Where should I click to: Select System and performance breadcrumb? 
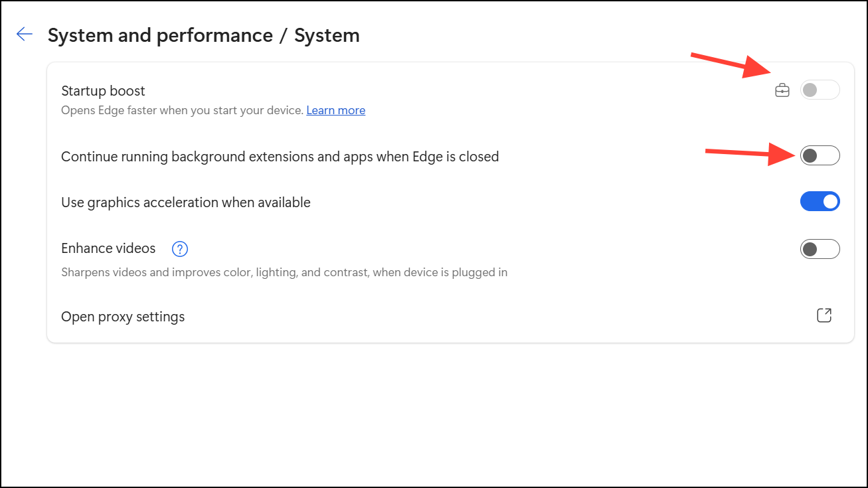point(160,35)
